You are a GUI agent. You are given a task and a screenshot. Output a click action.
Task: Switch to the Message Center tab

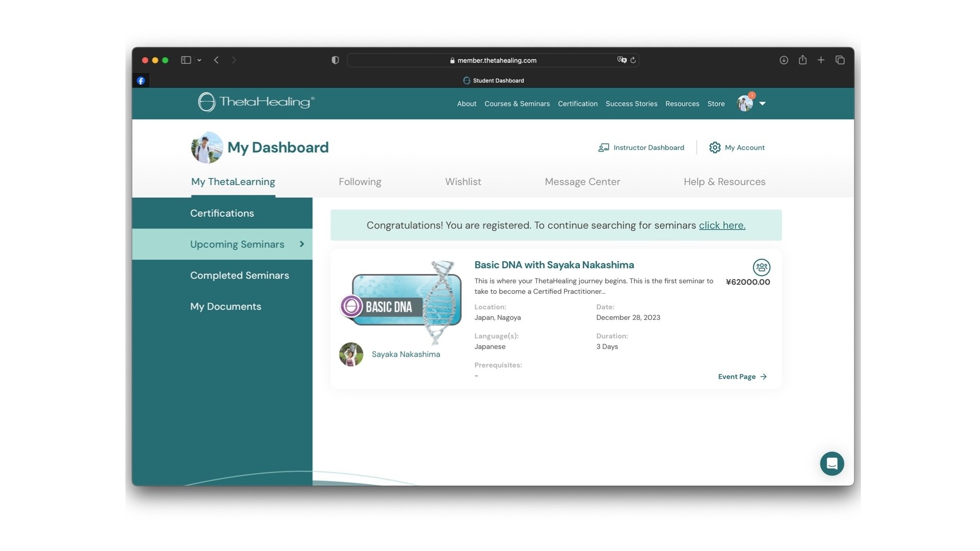[x=582, y=182]
